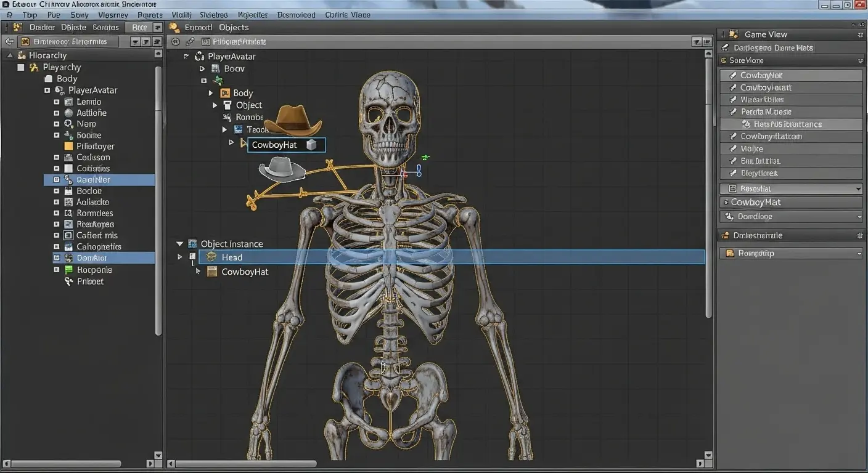This screenshot has width=868, height=473.
Task: Click the Game View panel icon
Action: click(733, 34)
